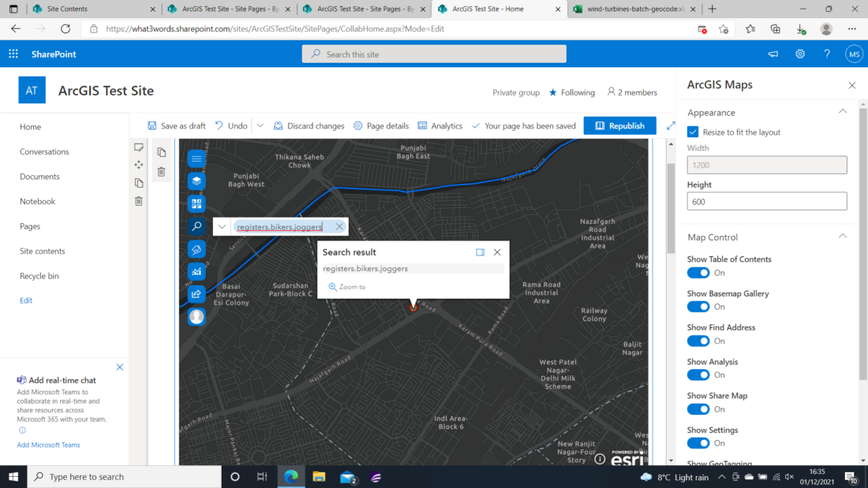Toggle Show Find Address switch

coord(698,341)
